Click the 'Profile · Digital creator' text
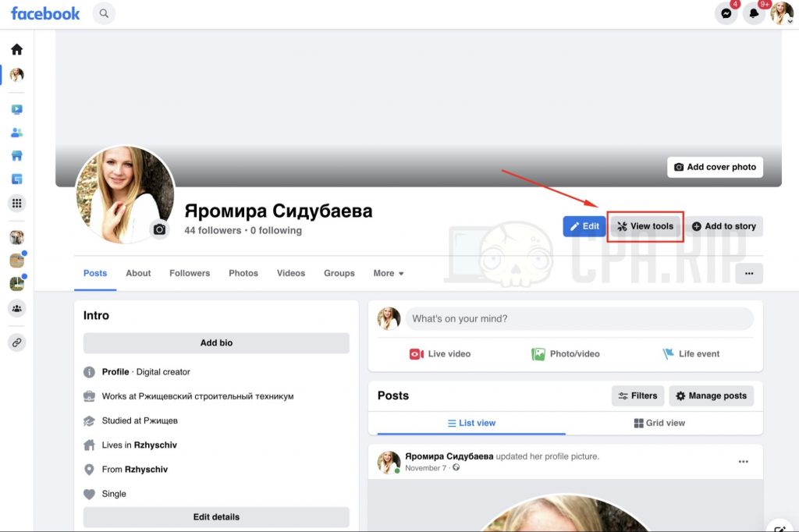Viewport: 799px width, 532px height. pos(146,372)
